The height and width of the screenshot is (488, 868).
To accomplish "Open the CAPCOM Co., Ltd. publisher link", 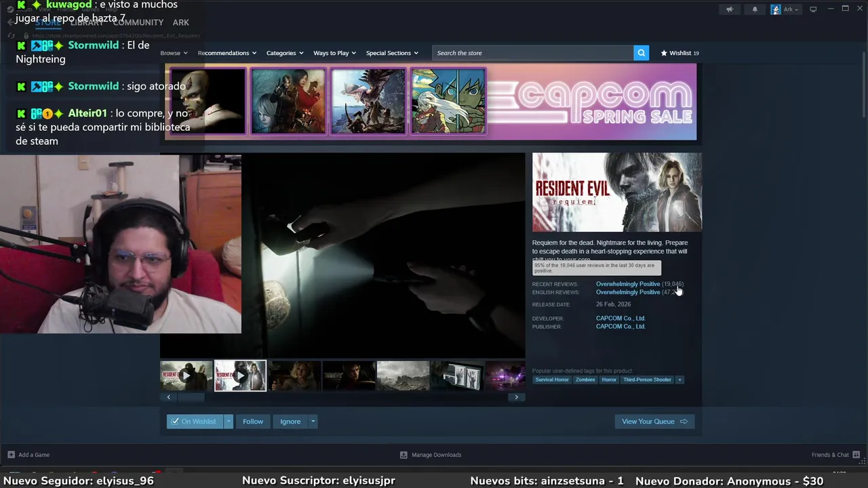I will [620, 326].
